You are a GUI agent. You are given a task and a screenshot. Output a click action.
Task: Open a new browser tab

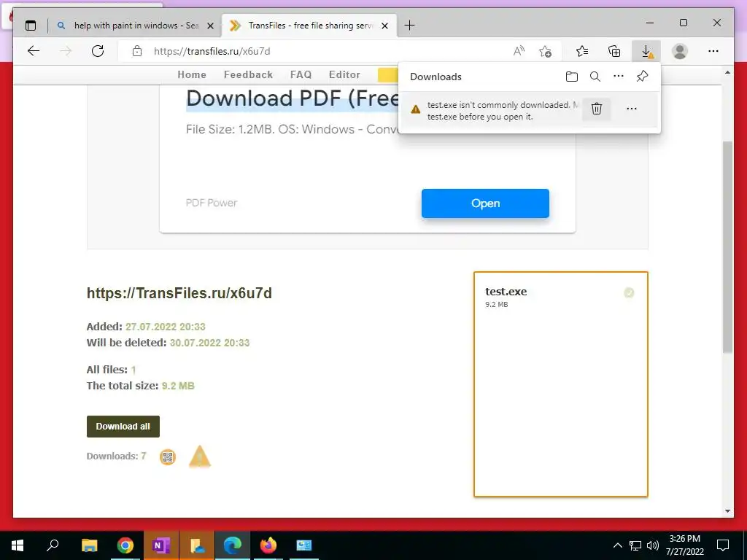click(409, 26)
